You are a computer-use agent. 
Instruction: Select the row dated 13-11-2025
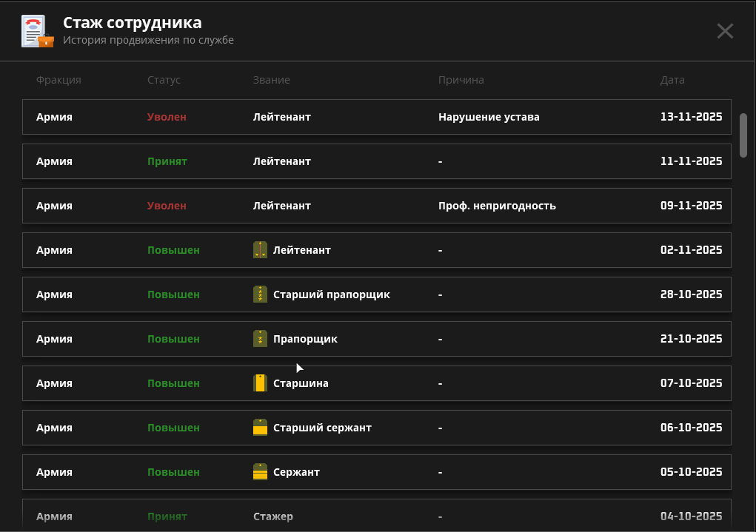[376, 117]
